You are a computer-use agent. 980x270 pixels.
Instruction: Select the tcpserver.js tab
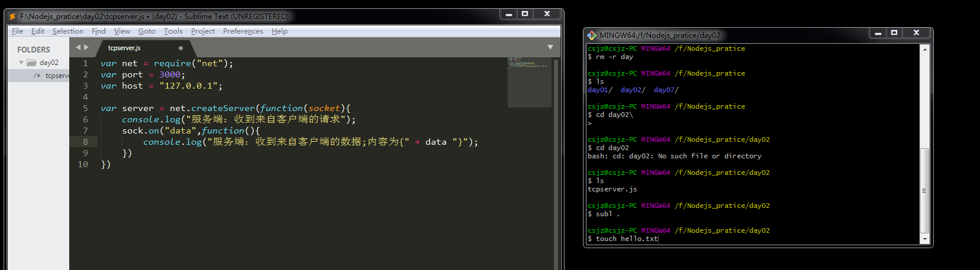click(124, 48)
